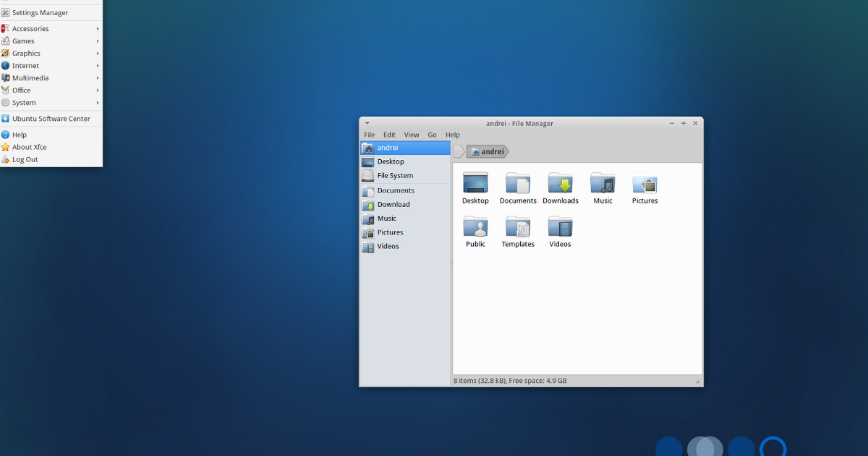868x456 pixels.
Task: Click the andrei path bar button
Action: point(488,151)
